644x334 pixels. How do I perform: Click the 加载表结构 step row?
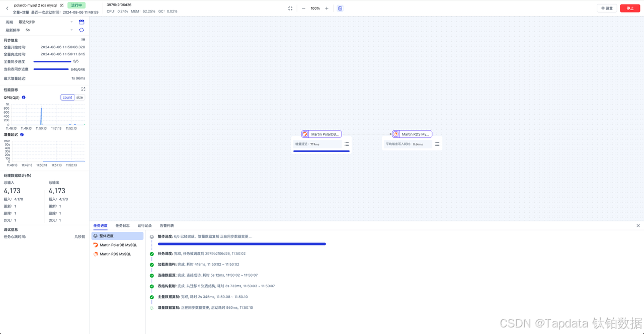[x=198, y=265]
